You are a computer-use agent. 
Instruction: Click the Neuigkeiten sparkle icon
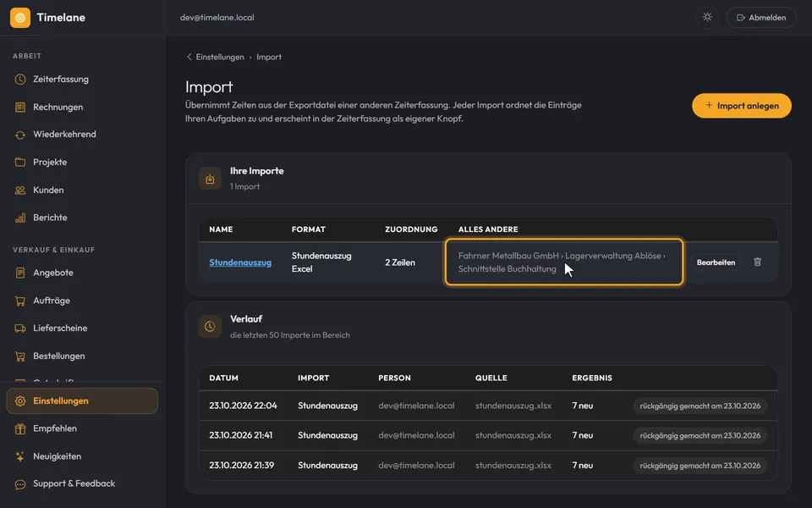coord(20,456)
